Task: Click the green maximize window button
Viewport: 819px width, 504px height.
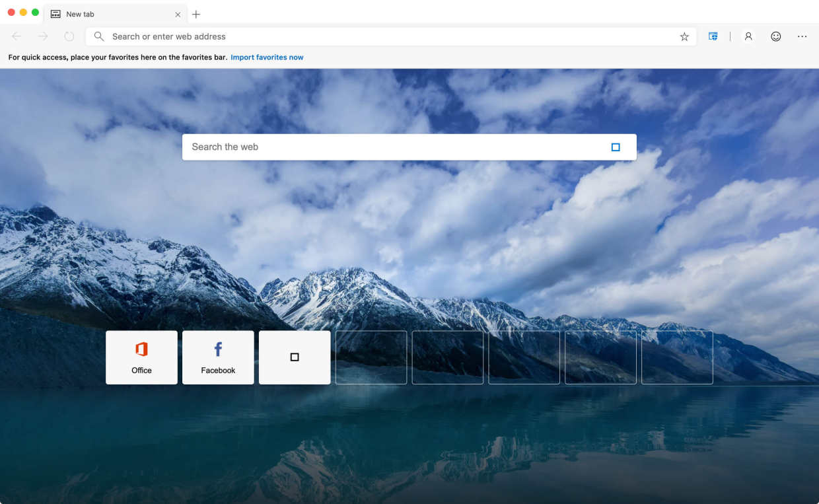Action: (35, 13)
